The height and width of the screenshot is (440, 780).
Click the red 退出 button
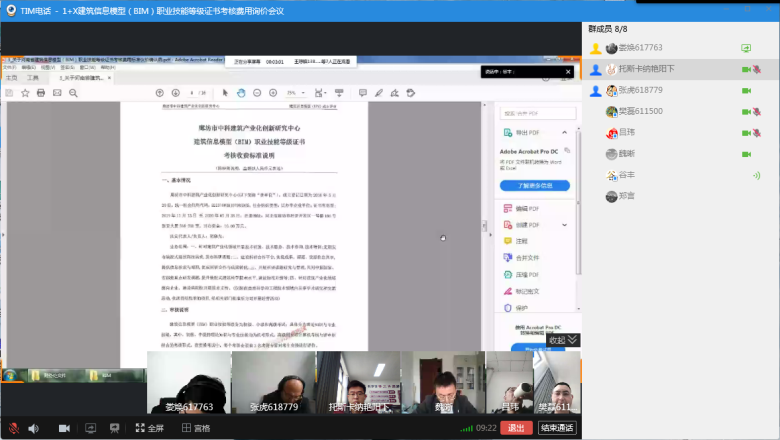click(515, 428)
